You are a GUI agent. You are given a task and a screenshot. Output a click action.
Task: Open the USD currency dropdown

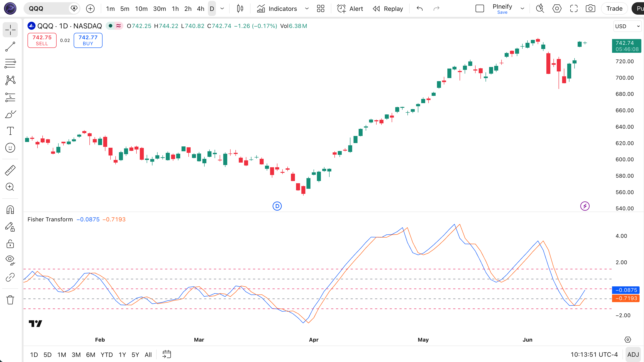coord(628,26)
